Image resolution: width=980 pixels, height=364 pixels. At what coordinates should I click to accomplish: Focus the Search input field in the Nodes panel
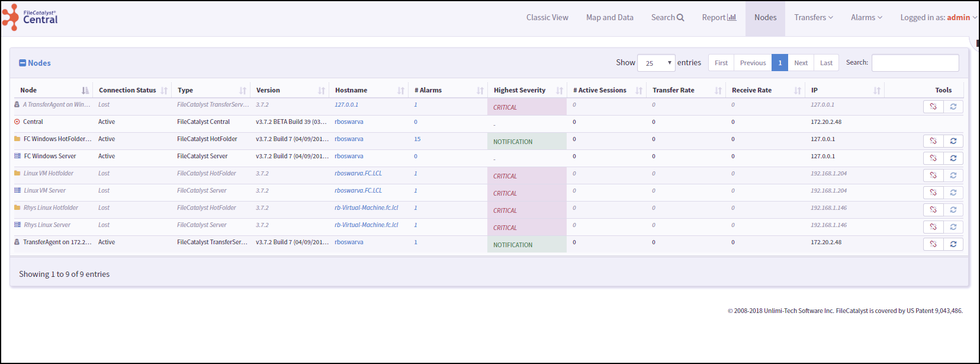pyautogui.click(x=915, y=63)
